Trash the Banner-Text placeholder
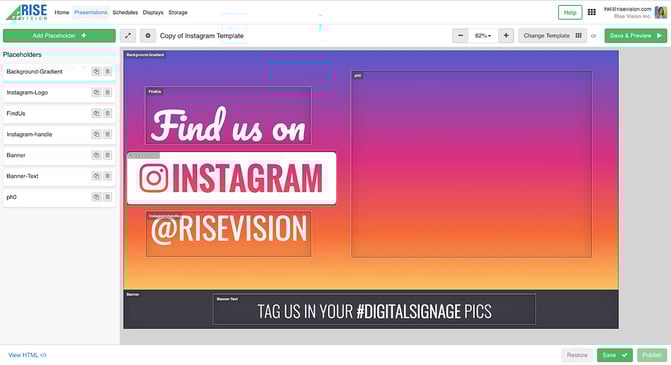 (107, 176)
